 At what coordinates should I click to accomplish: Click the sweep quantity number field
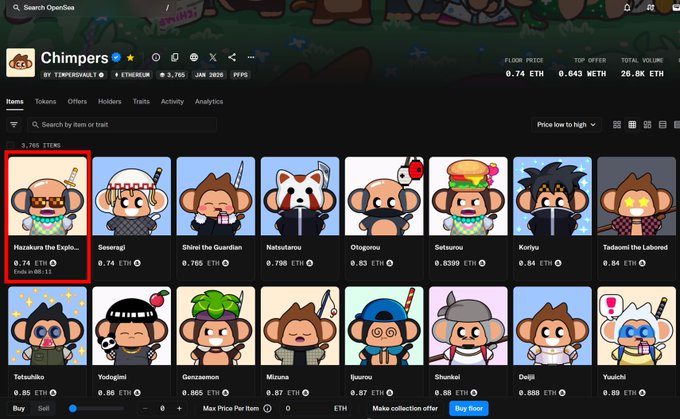click(x=162, y=408)
